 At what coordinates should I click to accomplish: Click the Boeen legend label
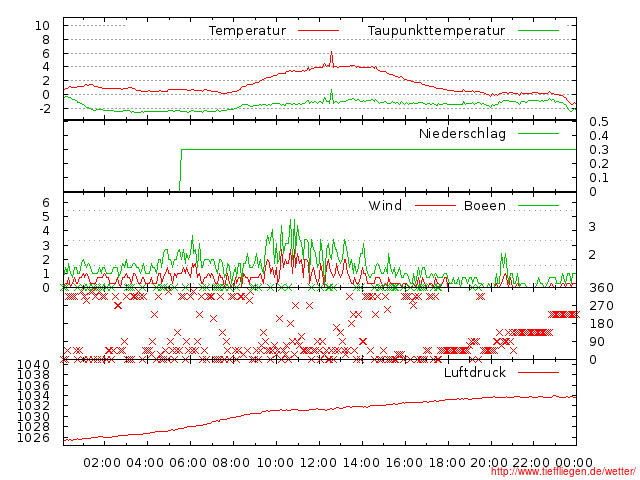[485, 205]
